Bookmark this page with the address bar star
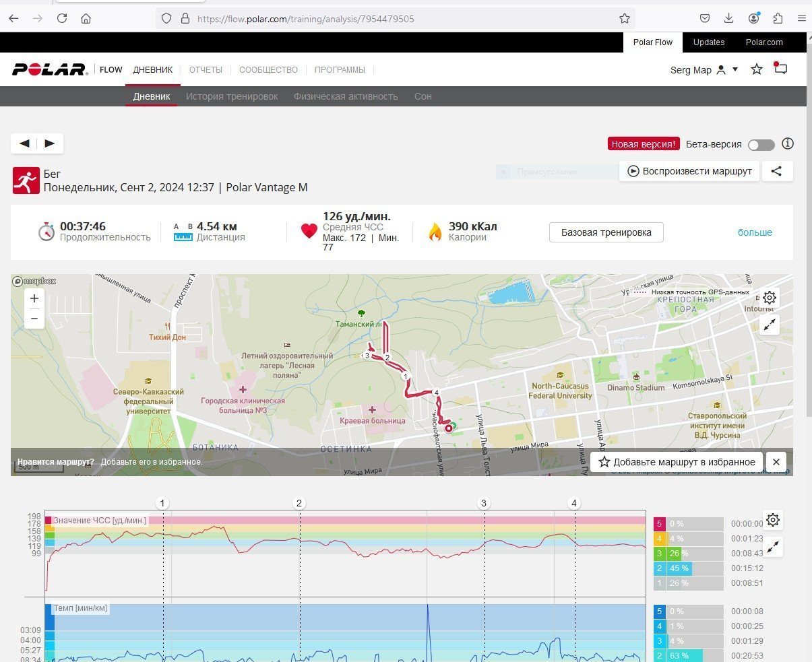Image resolution: width=812 pixels, height=662 pixels. 625,18
